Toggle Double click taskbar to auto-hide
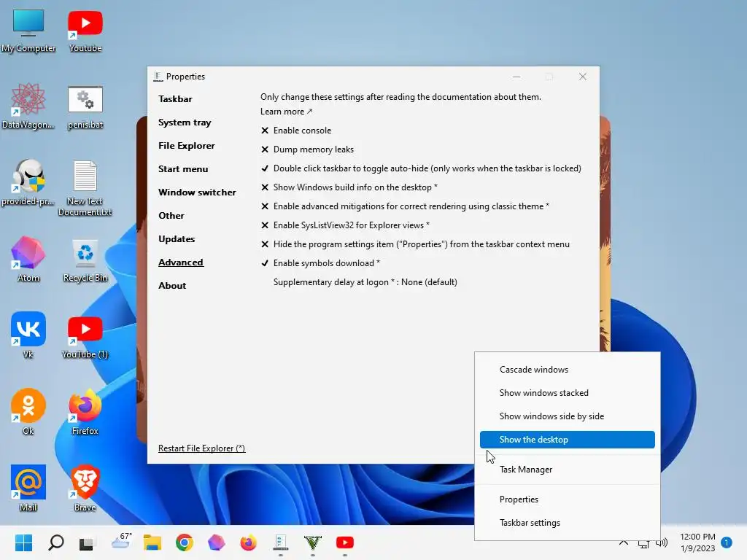This screenshot has width=747, height=560. [421, 168]
